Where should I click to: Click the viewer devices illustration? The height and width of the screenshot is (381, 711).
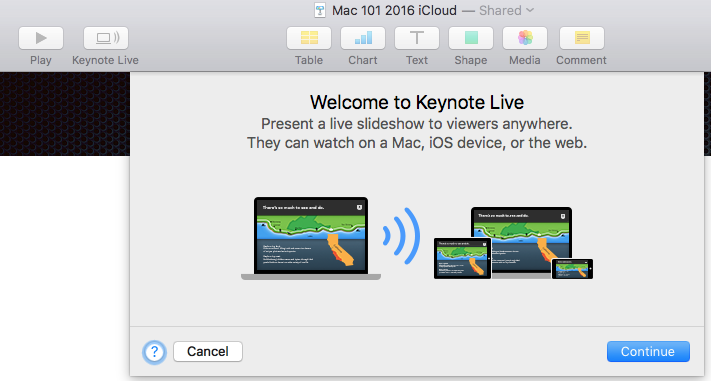coord(513,243)
